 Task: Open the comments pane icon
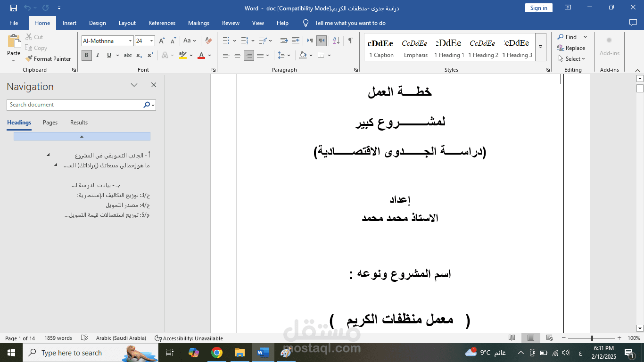633,23
